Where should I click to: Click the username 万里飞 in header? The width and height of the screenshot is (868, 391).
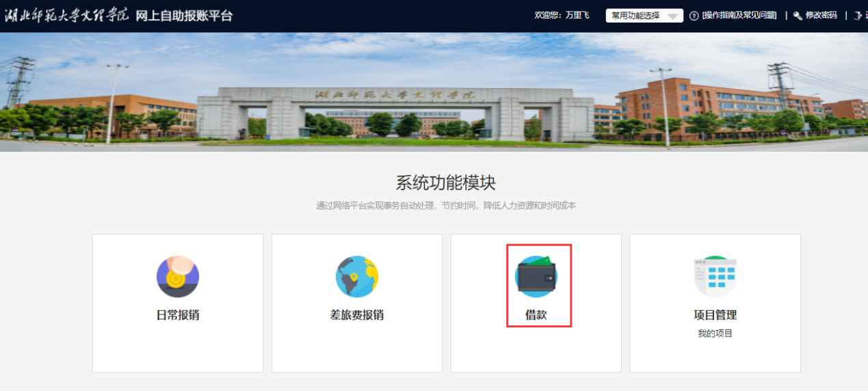click(577, 16)
